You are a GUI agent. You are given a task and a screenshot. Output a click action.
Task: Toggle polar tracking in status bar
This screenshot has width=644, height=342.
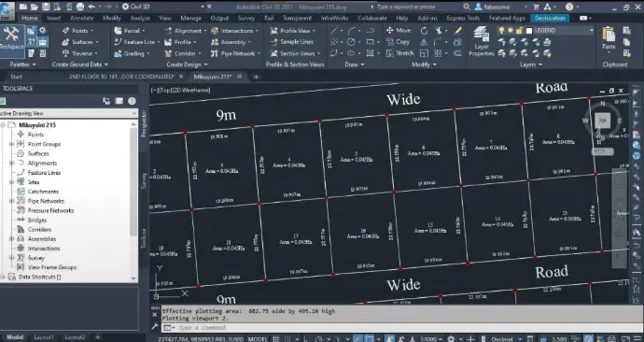tap(318, 338)
